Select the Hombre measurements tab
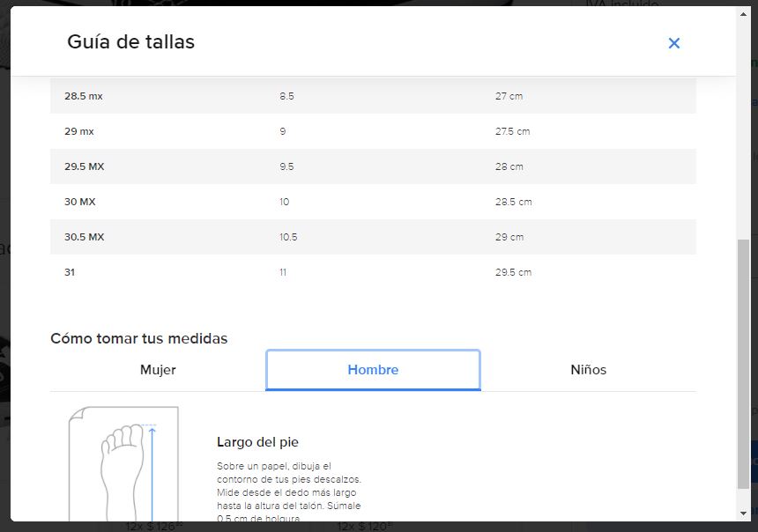 point(373,370)
